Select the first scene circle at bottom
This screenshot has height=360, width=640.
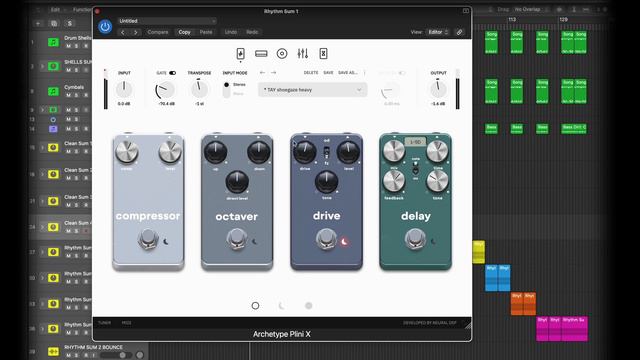point(255,305)
